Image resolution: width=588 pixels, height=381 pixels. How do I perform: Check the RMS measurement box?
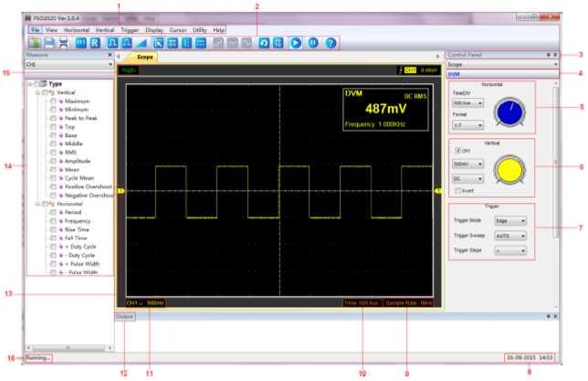tap(53, 153)
